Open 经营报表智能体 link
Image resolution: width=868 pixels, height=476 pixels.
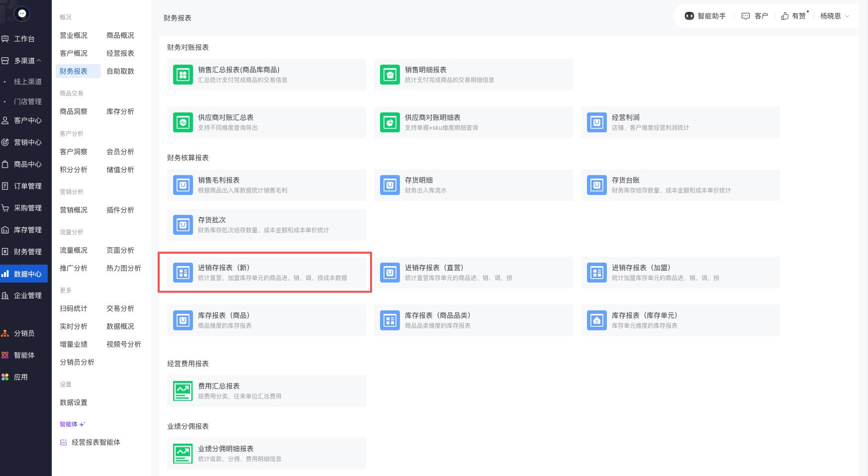click(96, 442)
